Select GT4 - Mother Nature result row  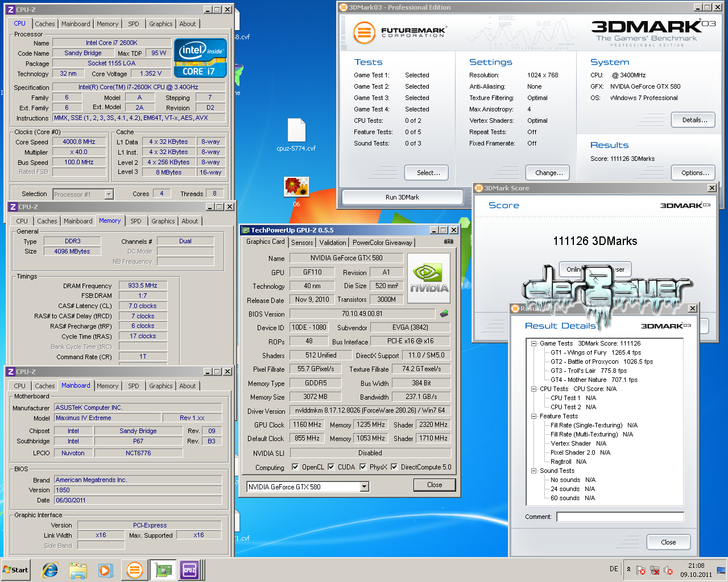(x=594, y=380)
